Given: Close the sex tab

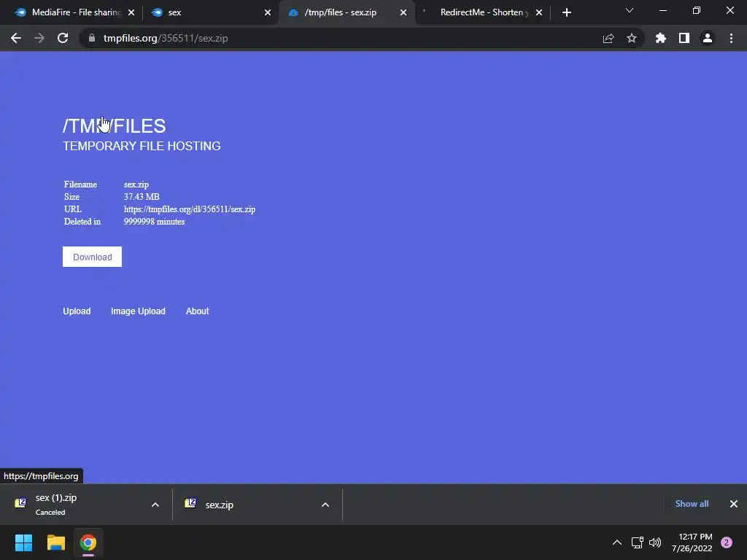Looking at the screenshot, I should click(268, 12).
